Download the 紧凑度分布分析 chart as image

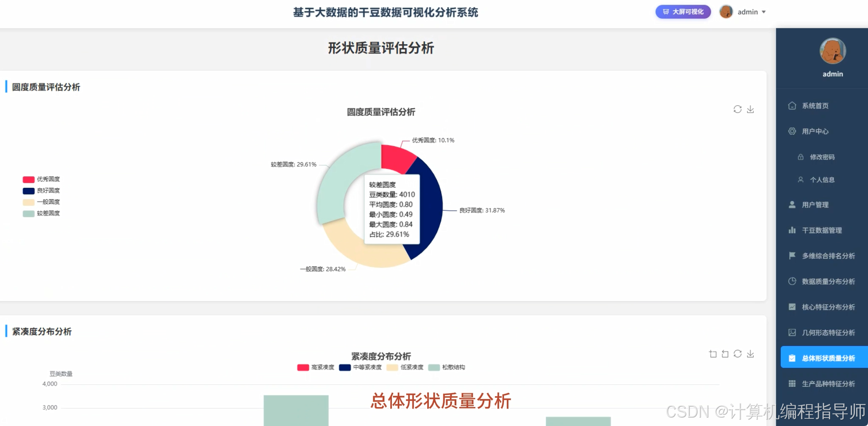(x=750, y=354)
